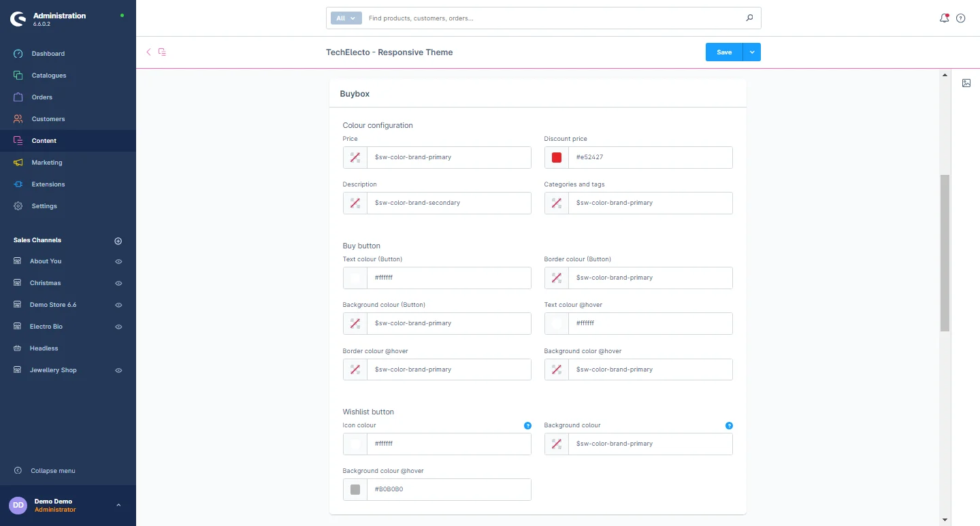Go to Marketing in the sidebar
Image resolution: width=980 pixels, height=526 pixels.
46,163
